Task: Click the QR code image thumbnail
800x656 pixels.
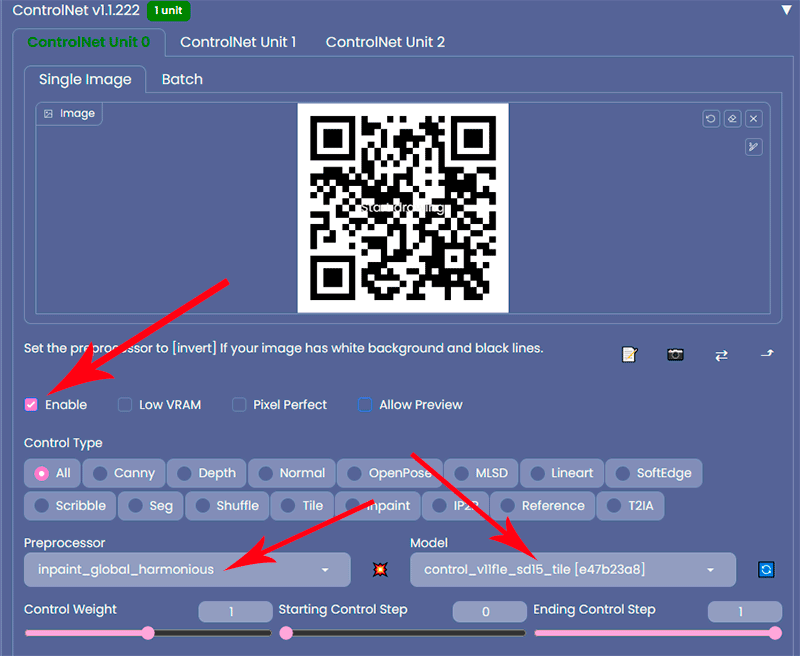Action: [x=403, y=208]
